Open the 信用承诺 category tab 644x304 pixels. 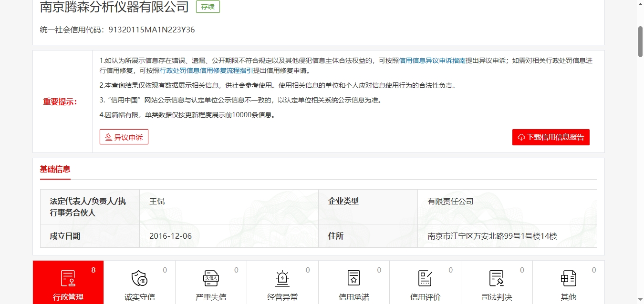(x=354, y=282)
